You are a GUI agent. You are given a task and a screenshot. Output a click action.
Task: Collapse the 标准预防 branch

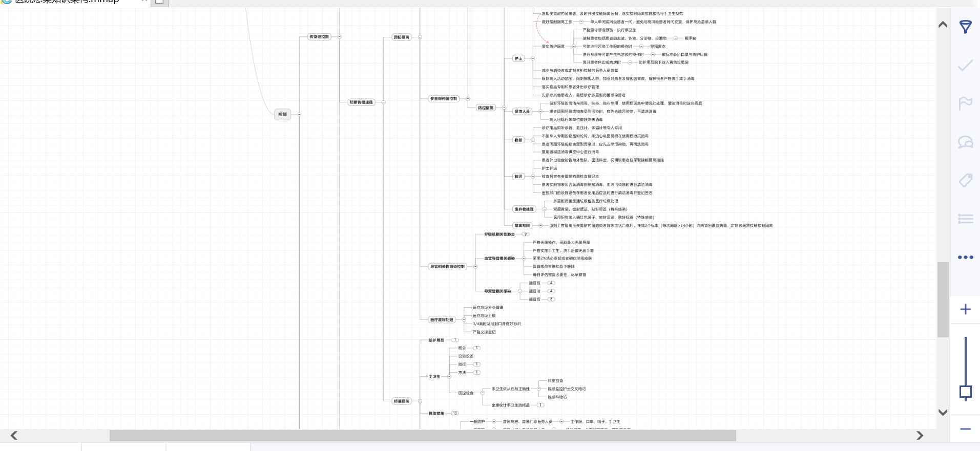coord(420,401)
